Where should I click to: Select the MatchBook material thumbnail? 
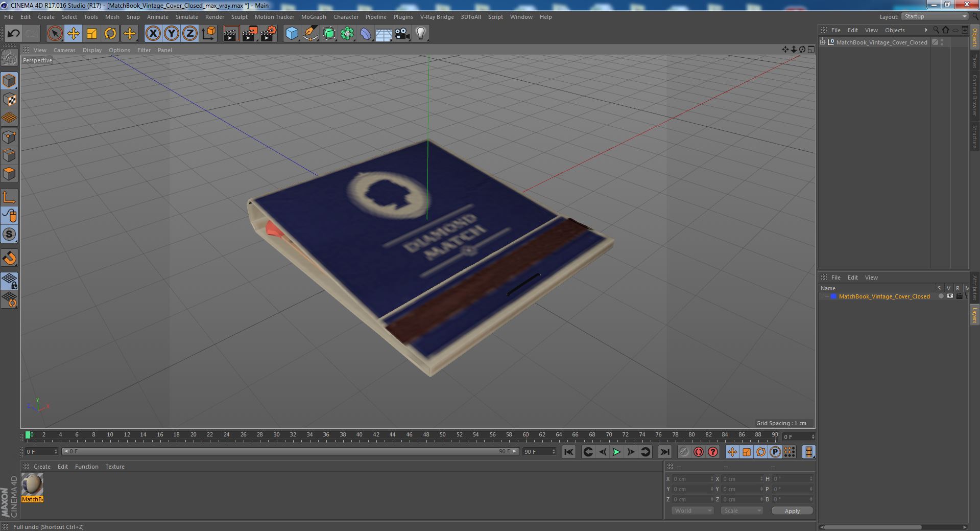point(32,484)
